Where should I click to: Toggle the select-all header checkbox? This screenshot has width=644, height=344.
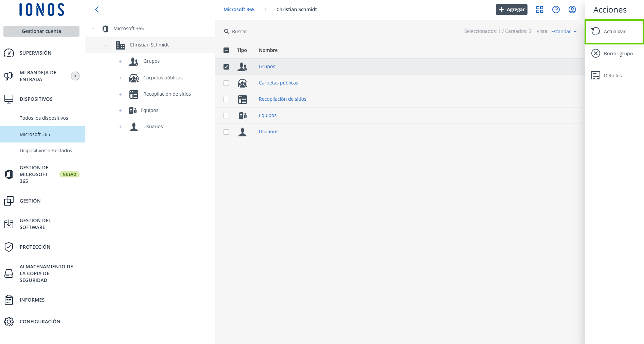tap(226, 50)
